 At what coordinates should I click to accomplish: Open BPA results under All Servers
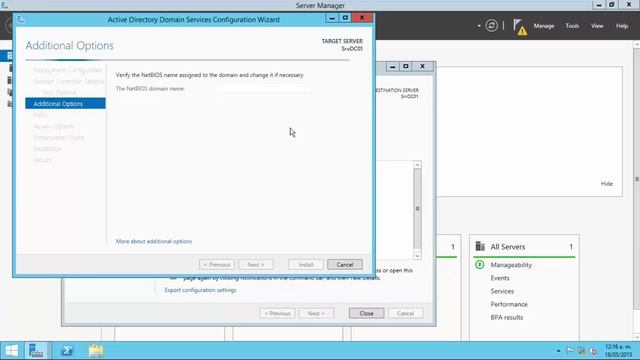pyautogui.click(x=507, y=317)
